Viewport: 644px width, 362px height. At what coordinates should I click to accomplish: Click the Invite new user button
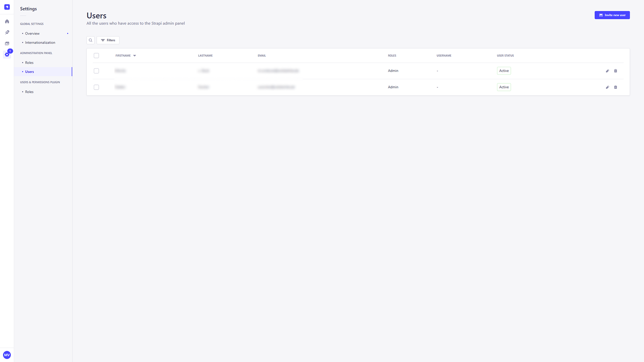pos(612,15)
